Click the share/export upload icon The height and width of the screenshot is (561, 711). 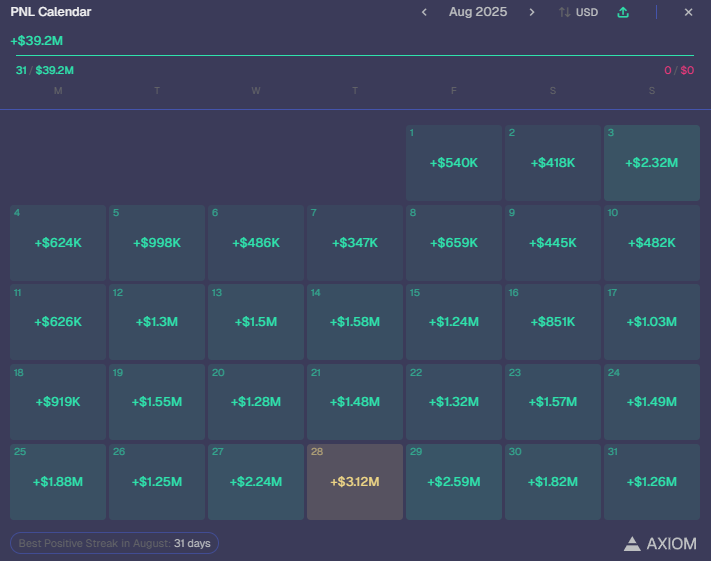(x=623, y=12)
